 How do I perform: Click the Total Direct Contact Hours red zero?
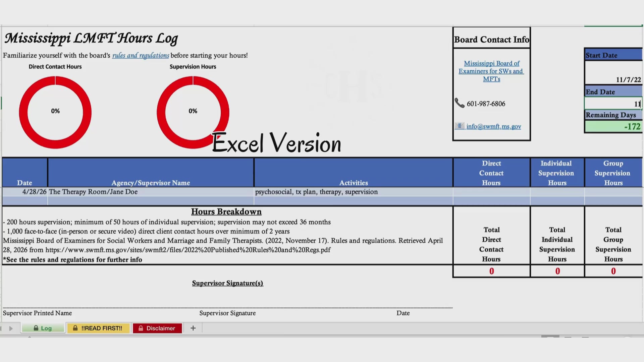491,271
